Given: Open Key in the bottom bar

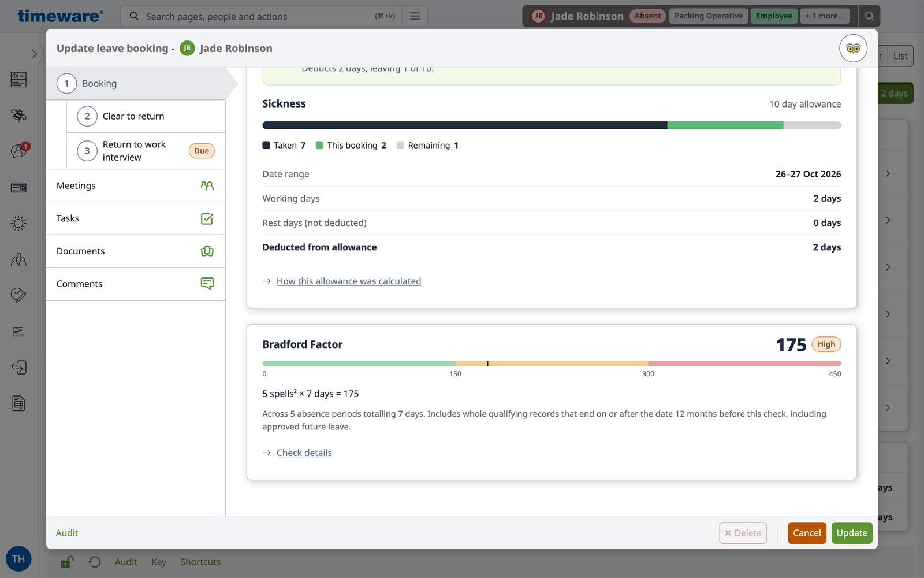Looking at the screenshot, I should point(159,562).
